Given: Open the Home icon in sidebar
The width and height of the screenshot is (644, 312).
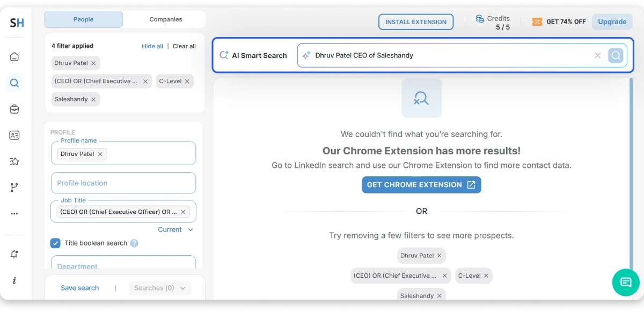Looking at the screenshot, I should coord(14,57).
